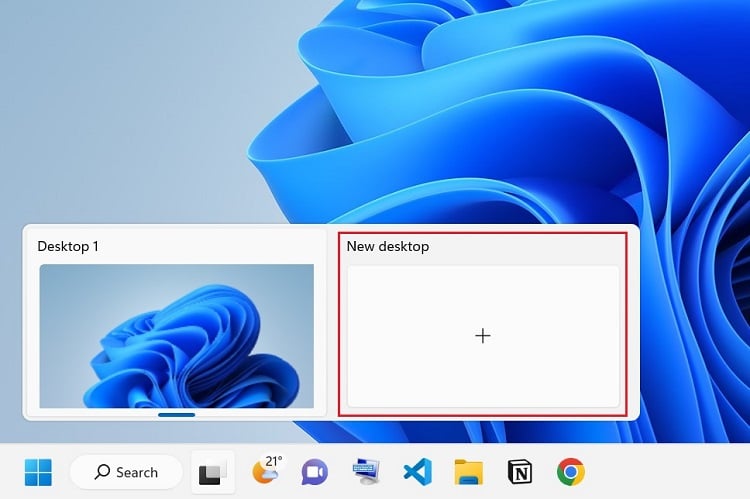This screenshot has width=750, height=499.
Task: Open File Explorer folder icon
Action: [469, 472]
